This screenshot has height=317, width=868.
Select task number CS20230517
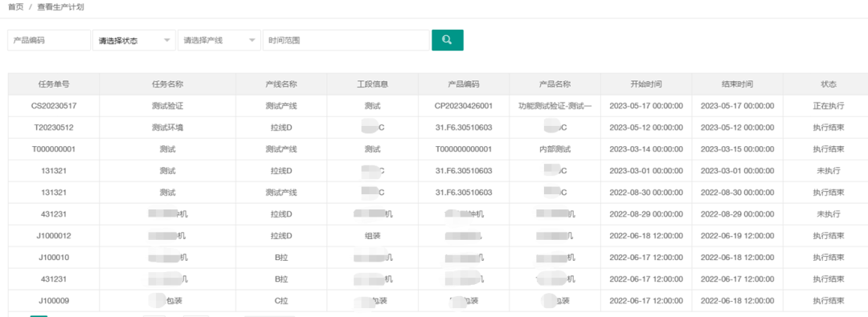[x=54, y=106]
